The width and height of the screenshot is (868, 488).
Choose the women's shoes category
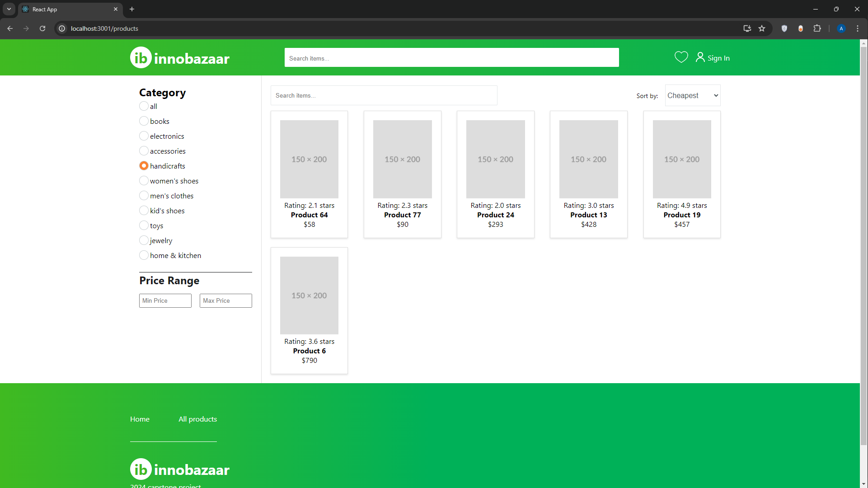pos(144,180)
